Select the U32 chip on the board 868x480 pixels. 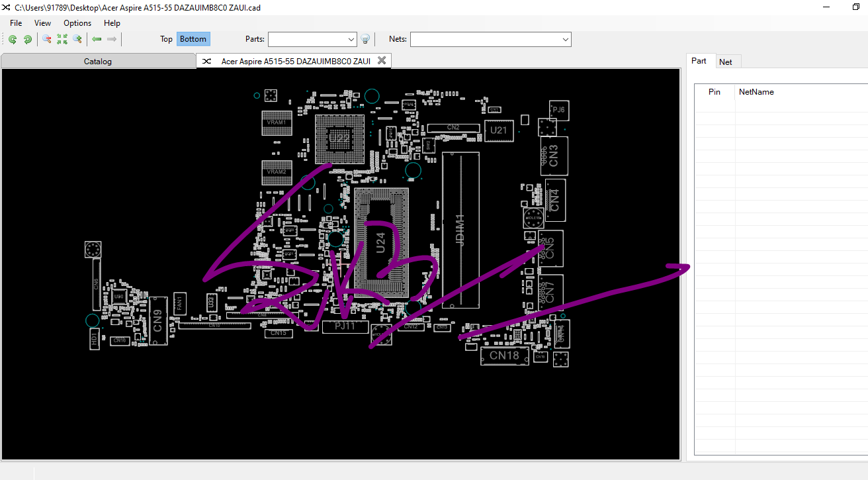pos(211,303)
